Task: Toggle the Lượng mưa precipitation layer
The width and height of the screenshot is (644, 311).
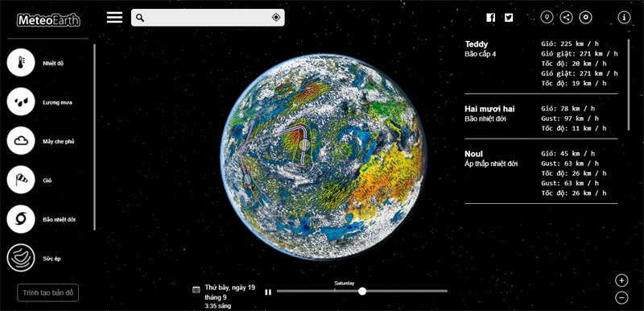Action: (21, 102)
